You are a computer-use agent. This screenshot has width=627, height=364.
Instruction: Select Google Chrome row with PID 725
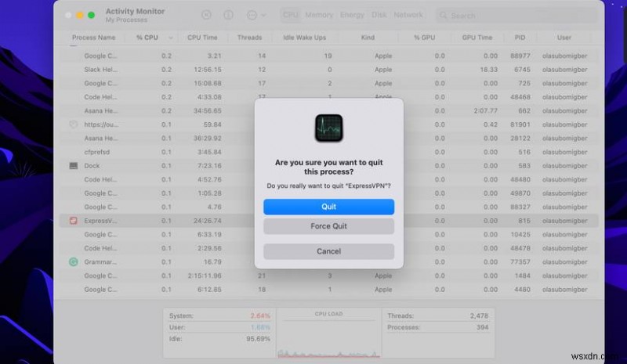click(328, 83)
